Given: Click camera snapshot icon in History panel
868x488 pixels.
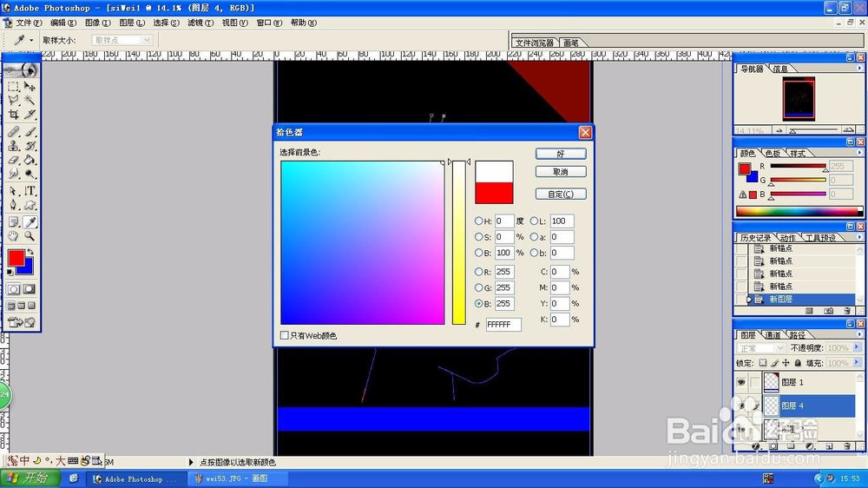Looking at the screenshot, I should pos(828,312).
